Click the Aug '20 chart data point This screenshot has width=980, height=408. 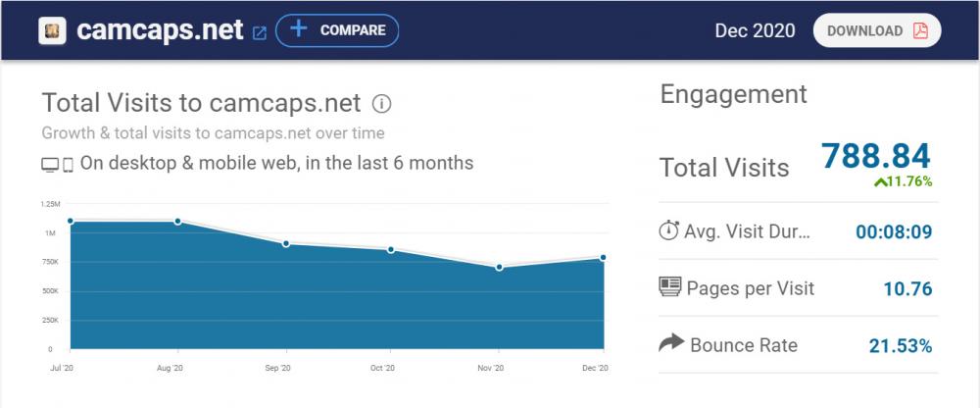coord(177,221)
